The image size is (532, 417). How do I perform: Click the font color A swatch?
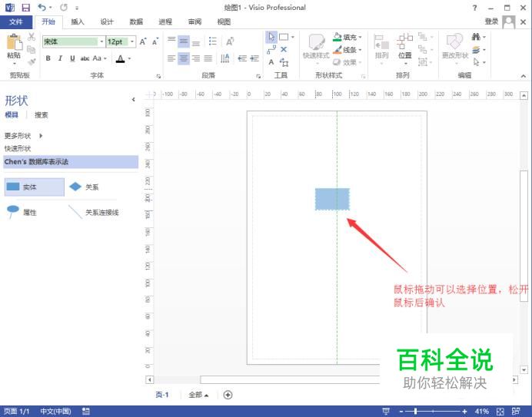click(x=120, y=58)
